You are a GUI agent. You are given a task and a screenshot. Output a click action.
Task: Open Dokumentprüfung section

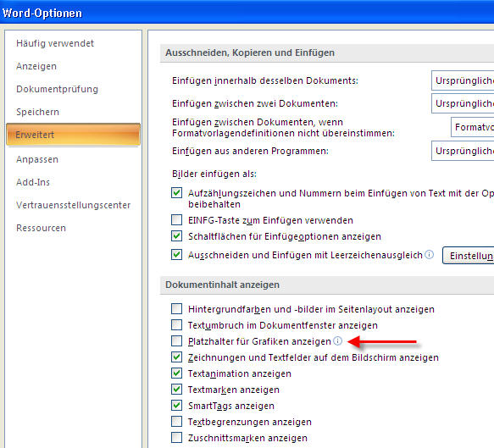coord(57,89)
